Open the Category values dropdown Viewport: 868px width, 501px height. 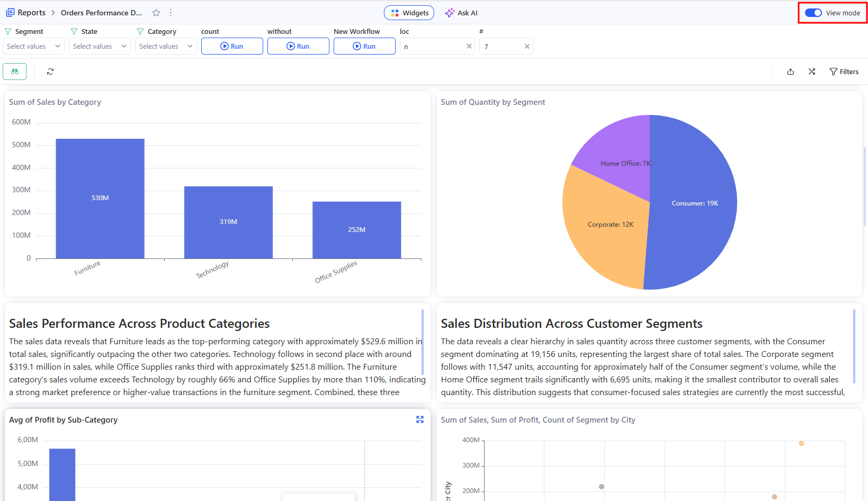(166, 46)
